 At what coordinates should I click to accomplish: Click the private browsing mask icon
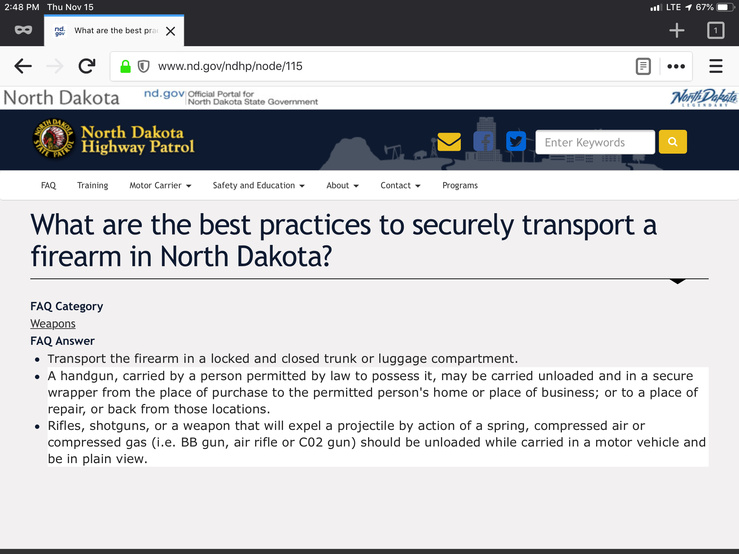pyautogui.click(x=24, y=31)
